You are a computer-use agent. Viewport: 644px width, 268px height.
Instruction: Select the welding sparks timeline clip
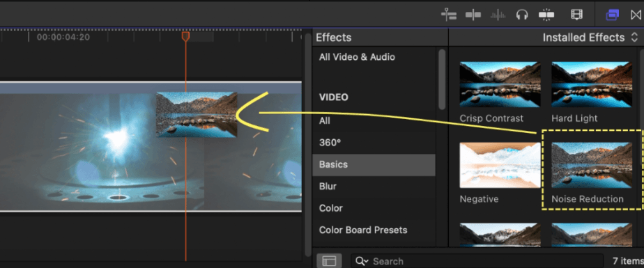(151, 146)
